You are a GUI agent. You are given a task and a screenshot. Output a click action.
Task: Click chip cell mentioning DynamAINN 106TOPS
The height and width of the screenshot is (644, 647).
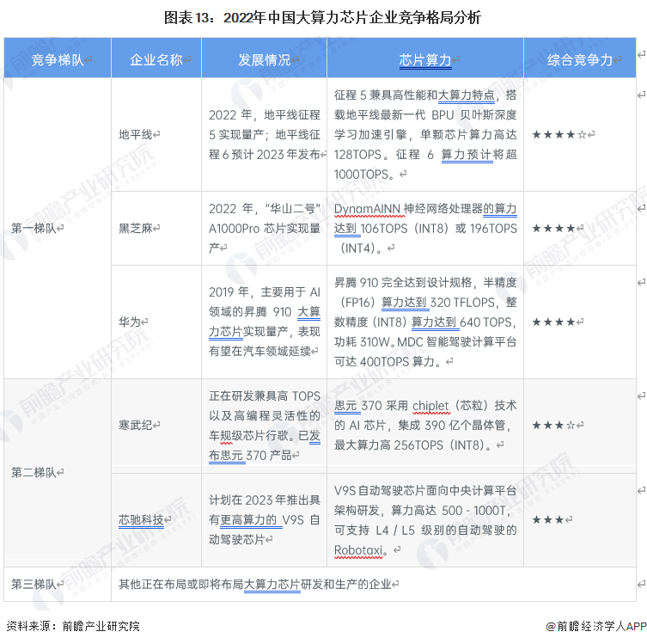point(425,228)
